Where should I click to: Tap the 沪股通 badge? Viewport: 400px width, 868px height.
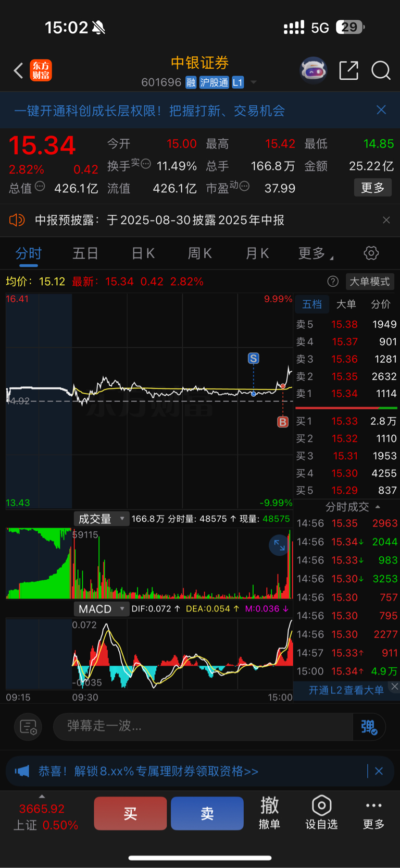214,82
